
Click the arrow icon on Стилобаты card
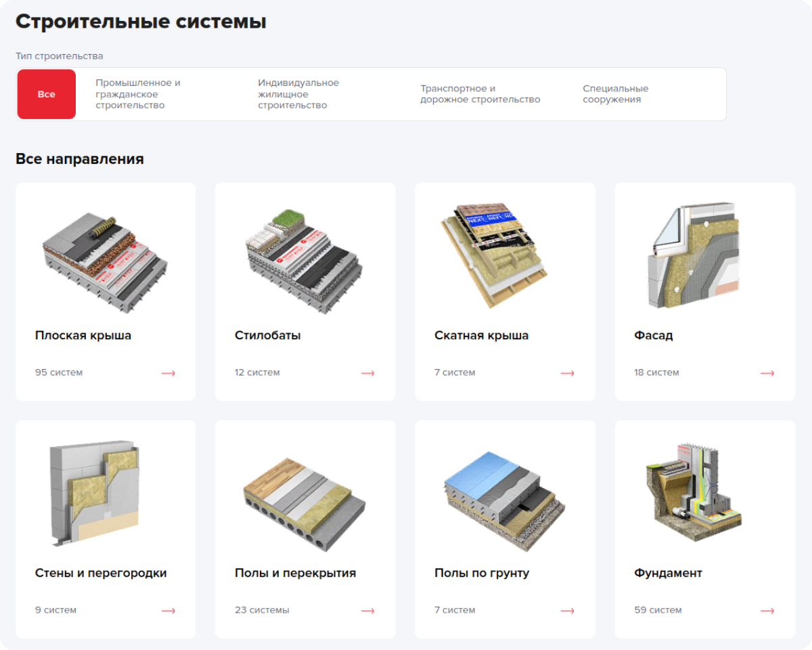367,373
